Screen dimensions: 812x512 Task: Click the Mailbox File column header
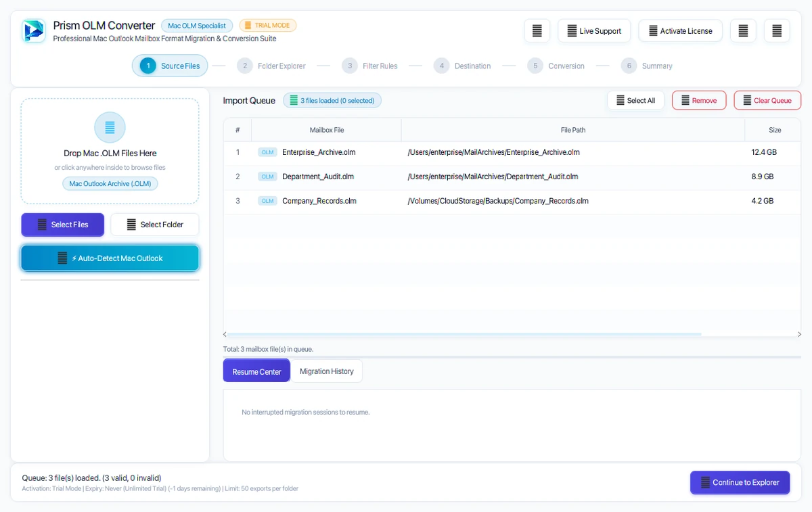[326, 130]
